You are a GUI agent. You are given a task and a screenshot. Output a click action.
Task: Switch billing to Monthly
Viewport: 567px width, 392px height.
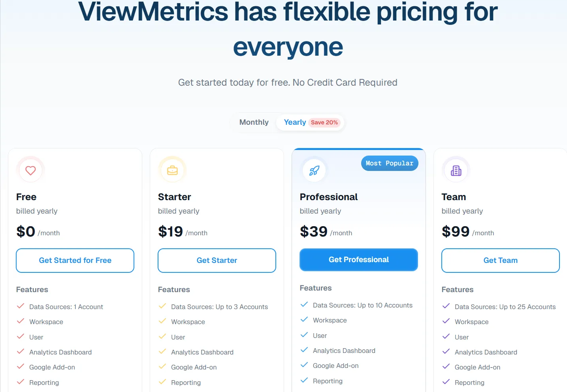point(254,122)
